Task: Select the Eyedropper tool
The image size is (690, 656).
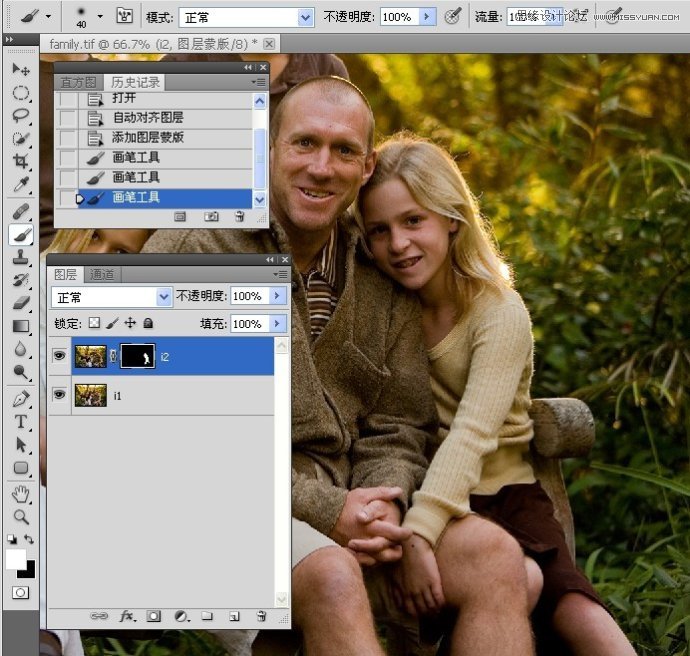Action: pyautogui.click(x=21, y=184)
